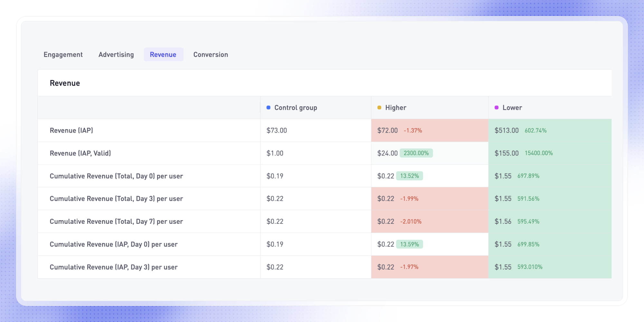Click the yellow dot beside Higher

[379, 107]
